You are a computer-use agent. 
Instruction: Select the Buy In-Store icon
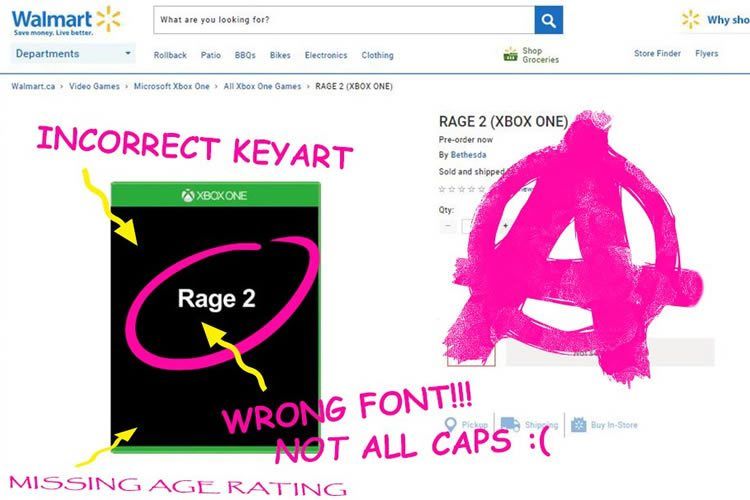(578, 424)
